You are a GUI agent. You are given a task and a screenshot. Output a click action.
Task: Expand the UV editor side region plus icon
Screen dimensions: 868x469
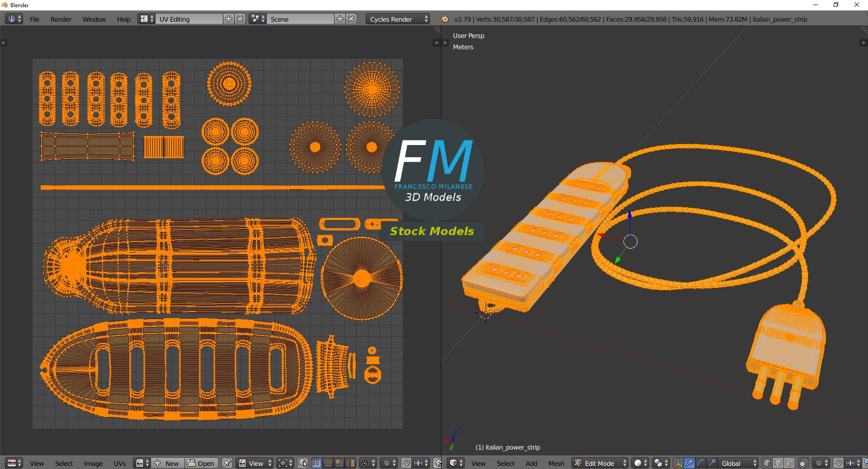436,43
